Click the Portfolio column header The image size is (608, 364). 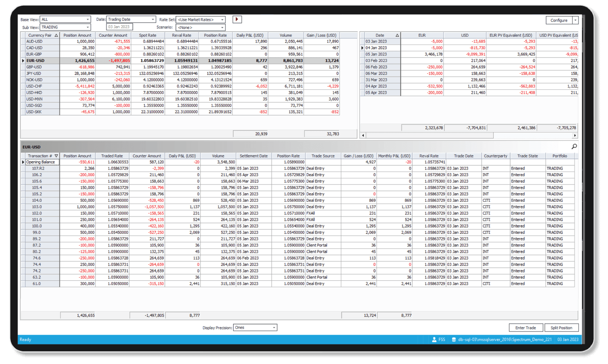pos(559,156)
